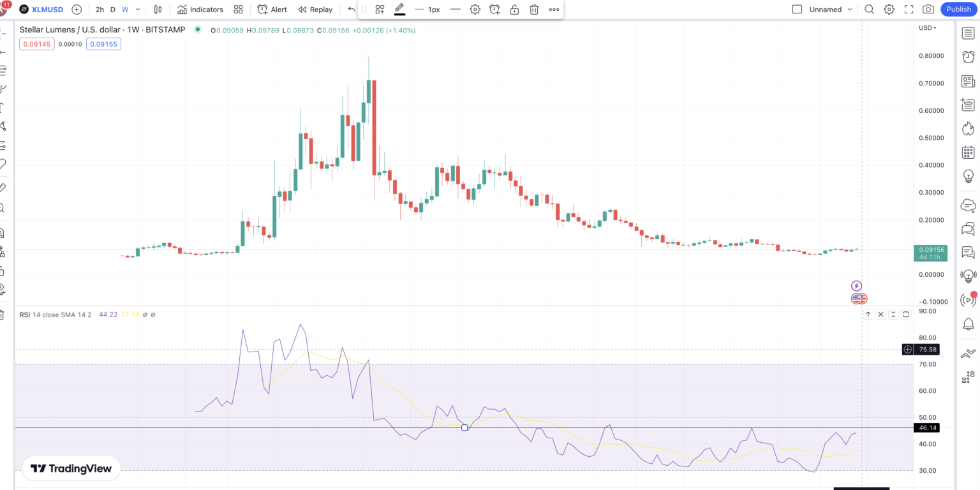Collapse the RSI pane
Screen dimensions: 980x490
tap(893, 315)
